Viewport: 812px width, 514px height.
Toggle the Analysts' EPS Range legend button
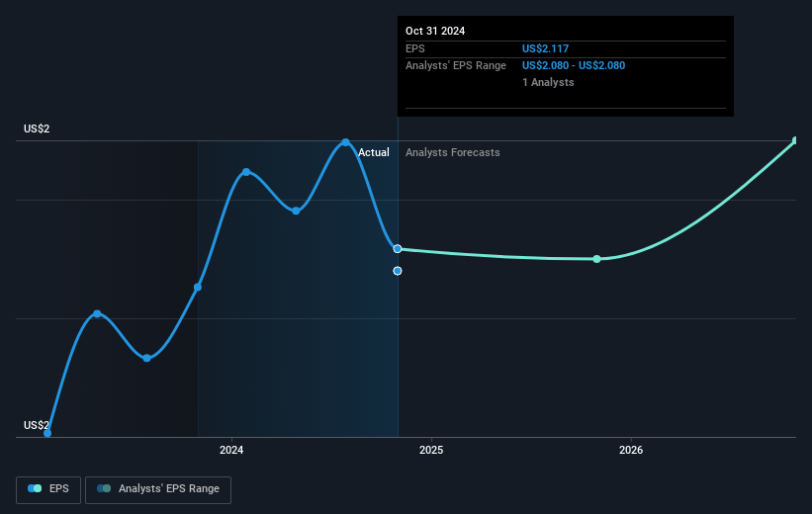[158, 489]
